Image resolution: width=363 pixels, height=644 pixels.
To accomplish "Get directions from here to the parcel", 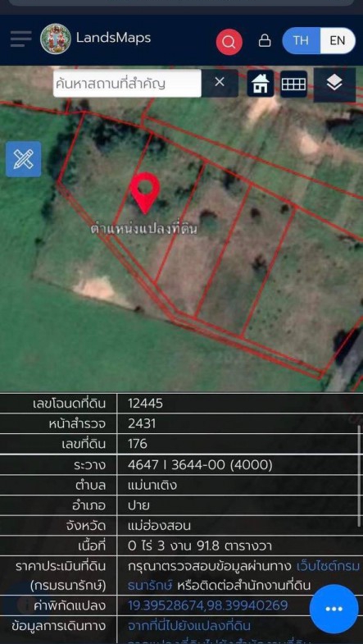I will [x=189, y=625].
